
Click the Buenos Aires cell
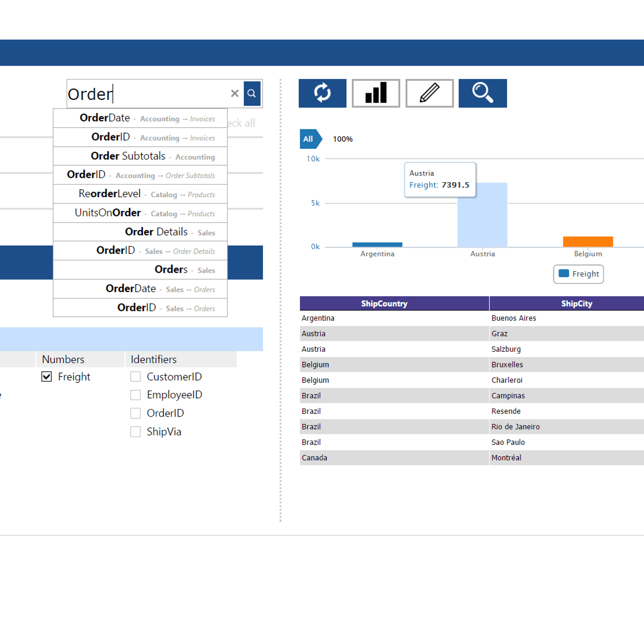coord(567,318)
